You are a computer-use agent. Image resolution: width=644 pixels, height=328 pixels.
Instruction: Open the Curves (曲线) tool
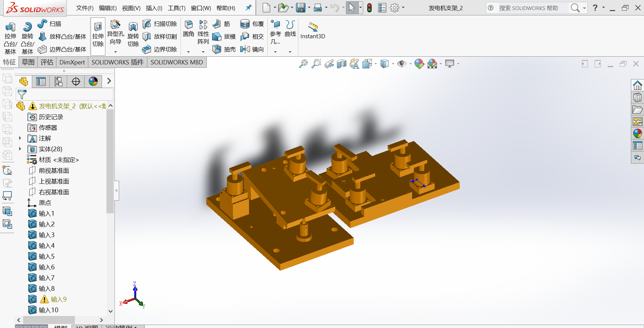pos(290,29)
